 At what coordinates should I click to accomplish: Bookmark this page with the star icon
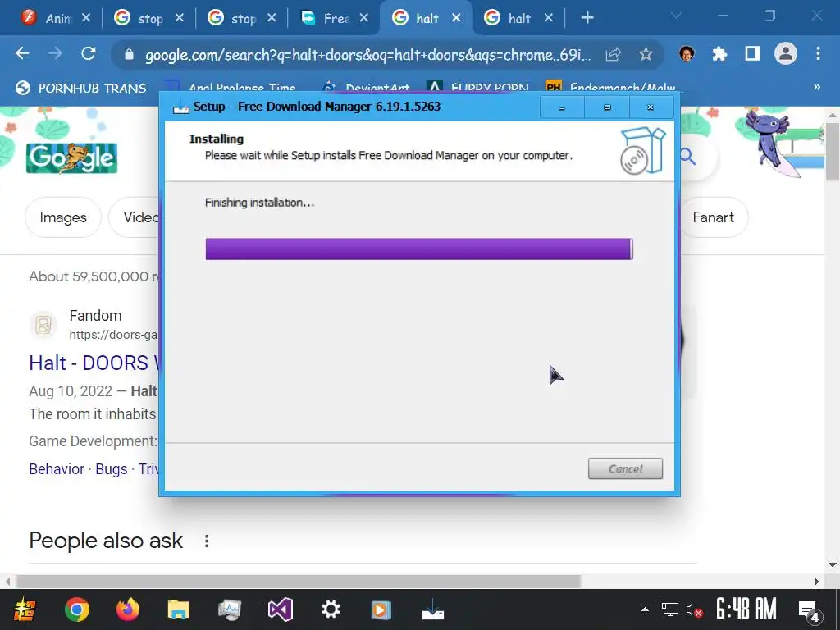tap(646, 54)
